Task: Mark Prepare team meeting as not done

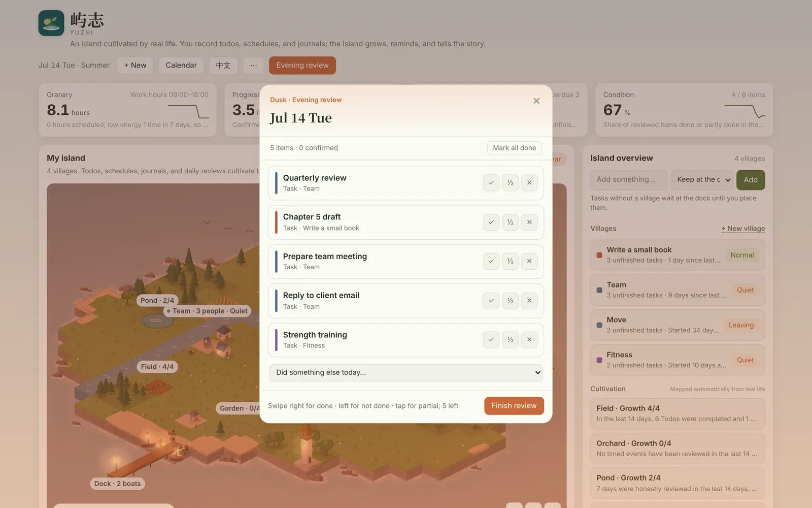Action: click(529, 261)
